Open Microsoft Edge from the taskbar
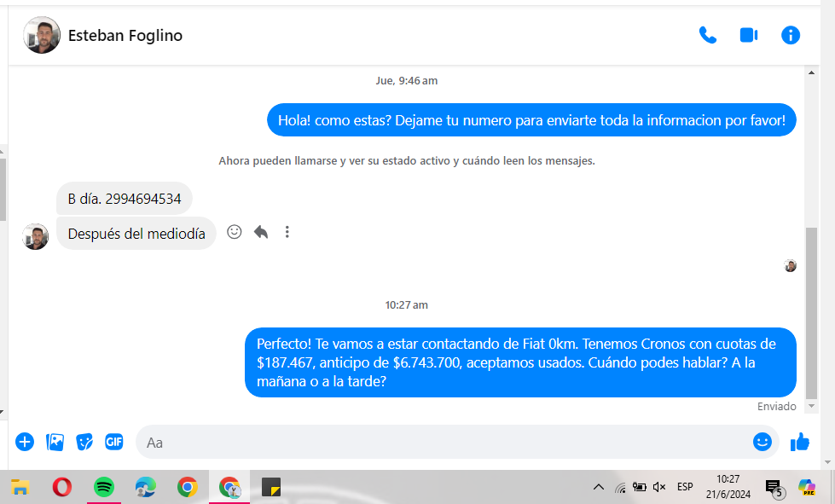The width and height of the screenshot is (835, 504). point(145,487)
